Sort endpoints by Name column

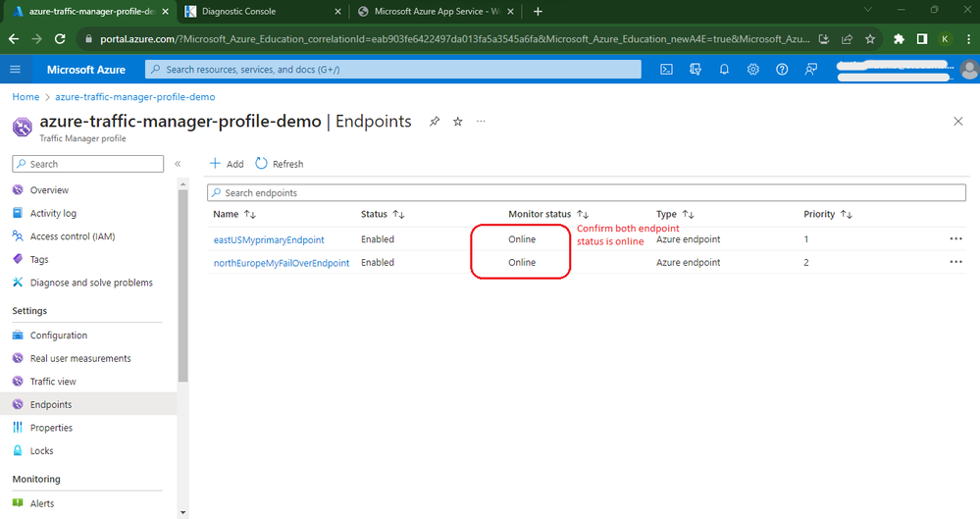234,214
